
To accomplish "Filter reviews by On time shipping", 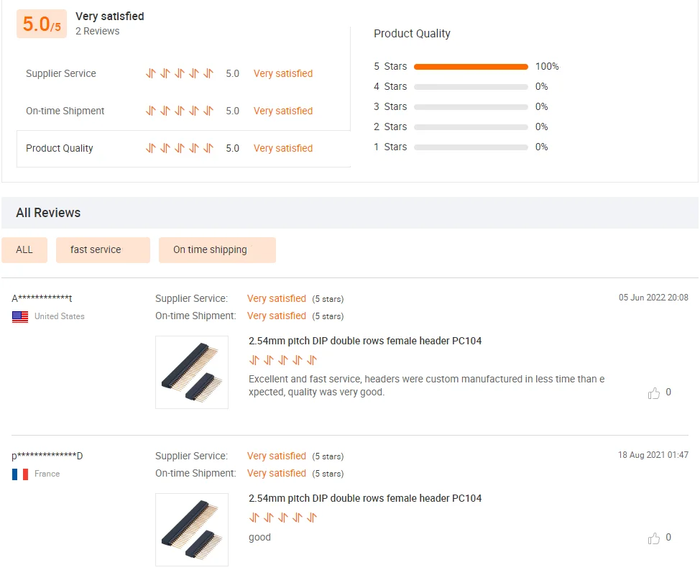I will [217, 249].
